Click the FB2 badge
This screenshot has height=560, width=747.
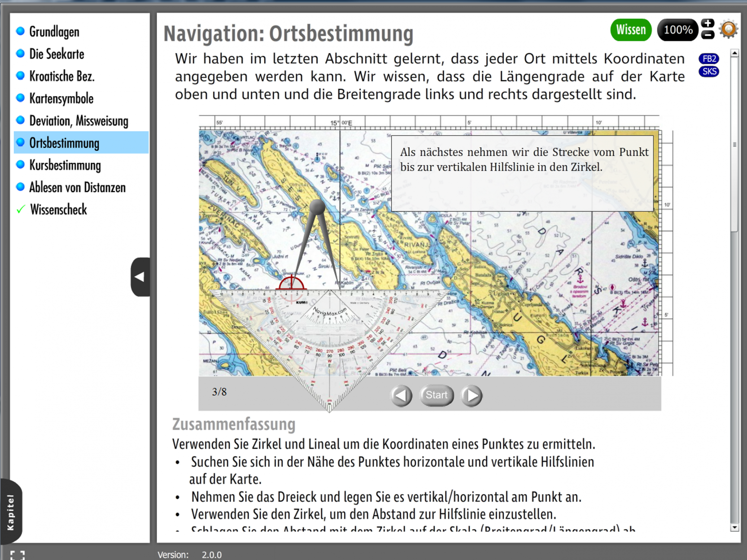709,59
